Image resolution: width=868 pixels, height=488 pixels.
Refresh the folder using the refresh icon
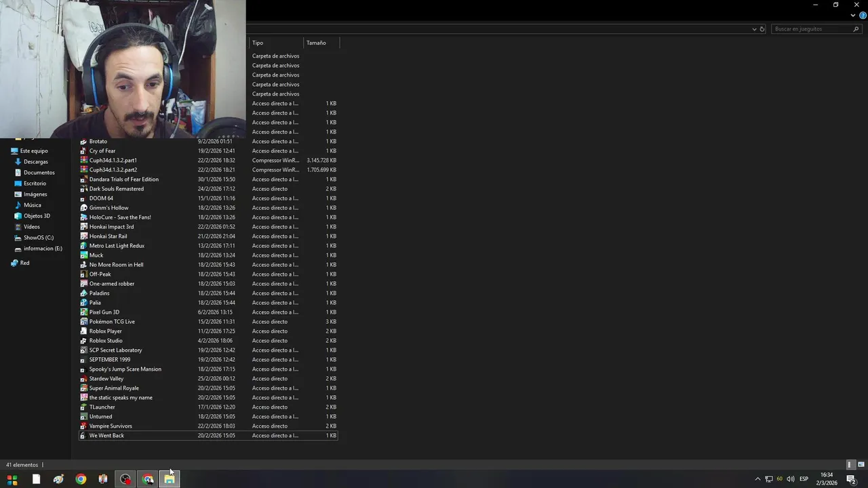tap(762, 29)
